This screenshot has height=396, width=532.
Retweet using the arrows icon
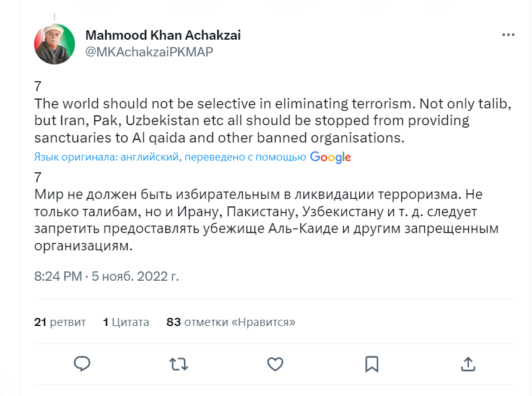coord(179,363)
